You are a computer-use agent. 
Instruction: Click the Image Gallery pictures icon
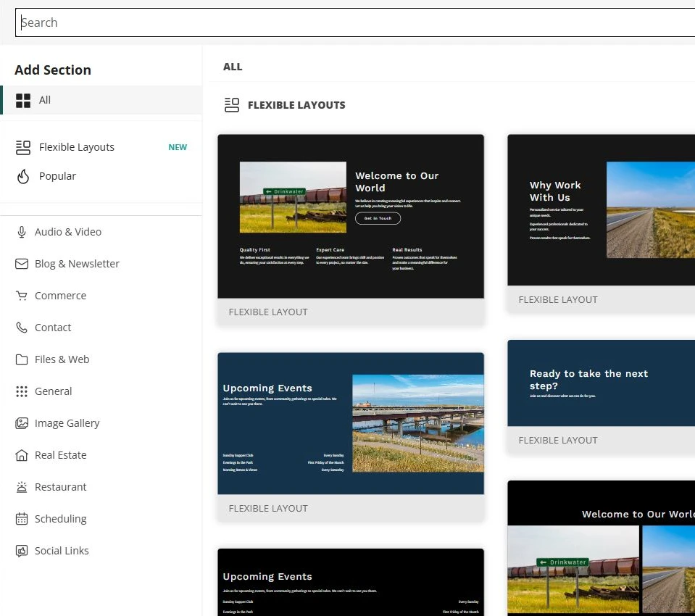[x=22, y=423]
